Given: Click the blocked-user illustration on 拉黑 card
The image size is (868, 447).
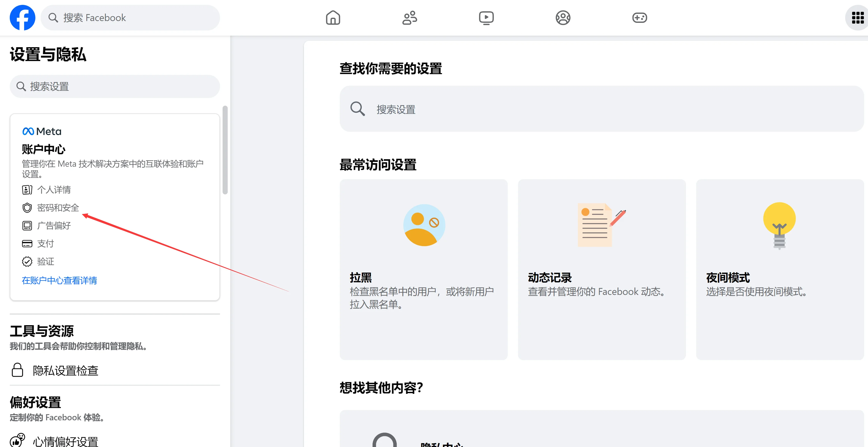Looking at the screenshot, I should point(424,225).
